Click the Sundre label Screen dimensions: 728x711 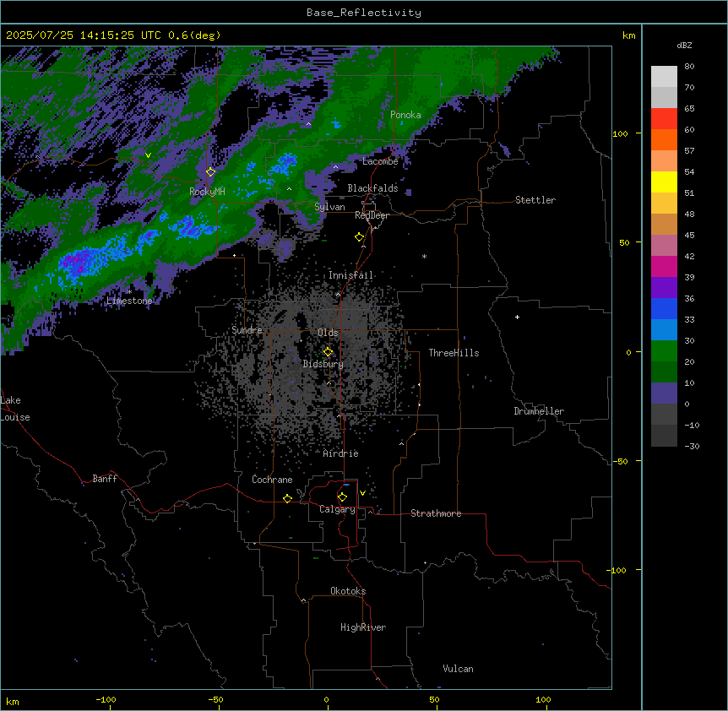click(247, 330)
